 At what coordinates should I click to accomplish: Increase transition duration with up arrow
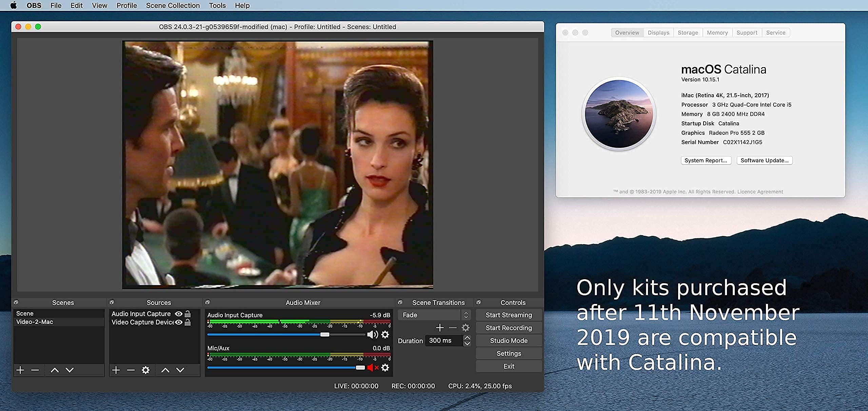467,338
